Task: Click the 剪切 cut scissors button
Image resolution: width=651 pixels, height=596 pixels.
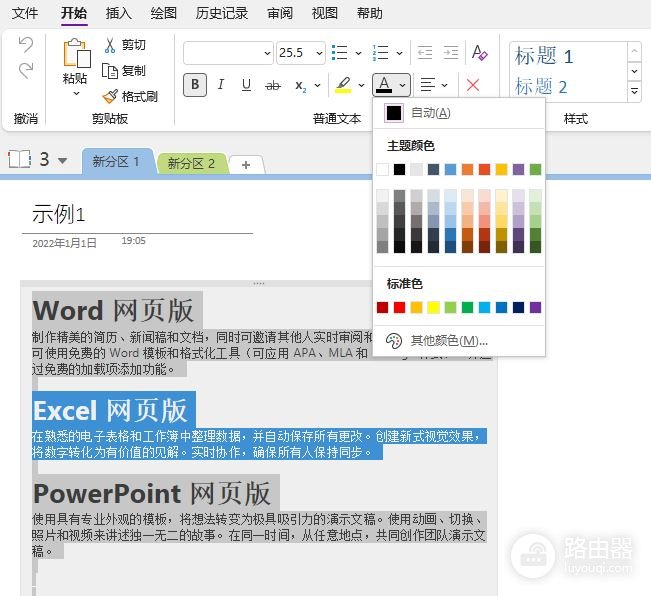Action: point(125,45)
